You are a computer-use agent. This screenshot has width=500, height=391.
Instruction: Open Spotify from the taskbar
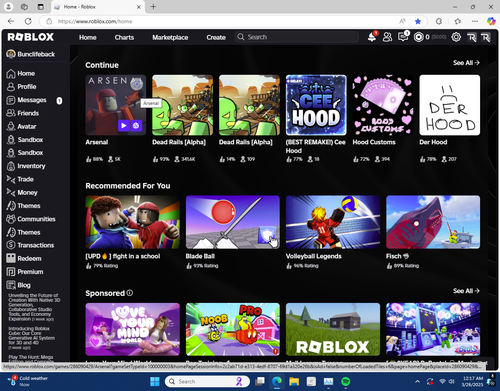pyautogui.click(x=346, y=381)
